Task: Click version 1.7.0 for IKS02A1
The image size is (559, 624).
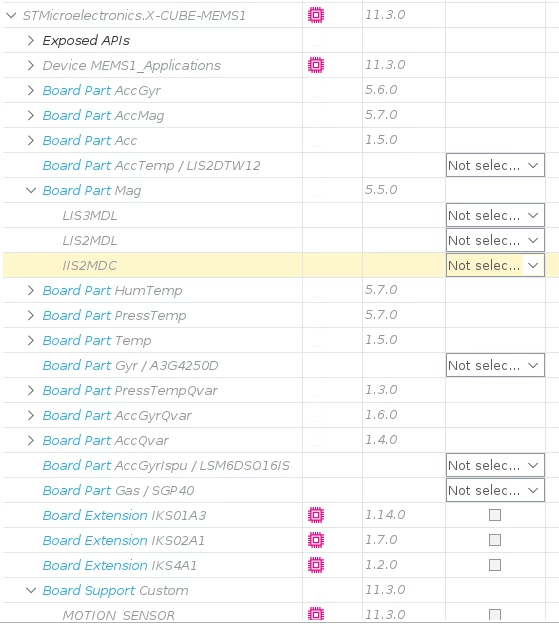Action: click(x=381, y=540)
